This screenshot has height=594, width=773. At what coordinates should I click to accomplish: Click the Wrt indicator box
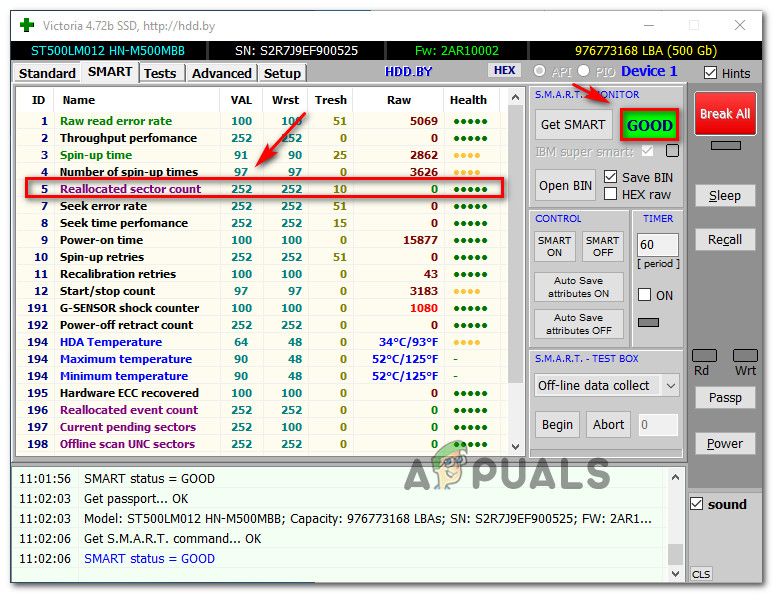pos(745,355)
